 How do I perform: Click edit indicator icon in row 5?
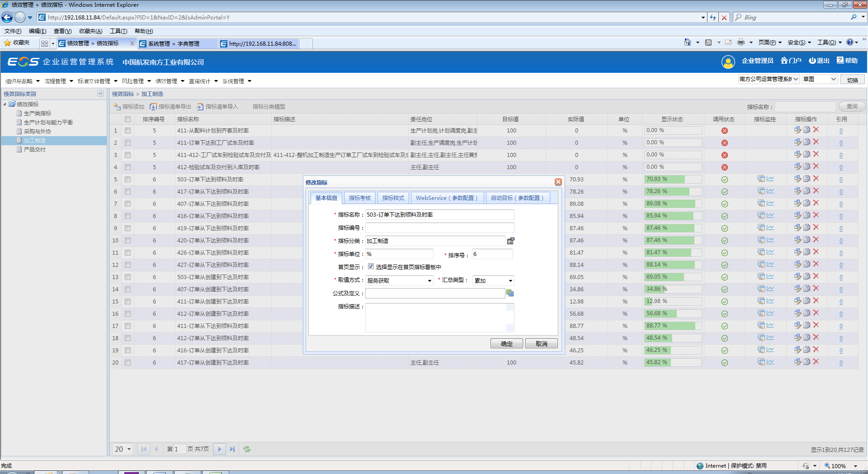[798, 179]
